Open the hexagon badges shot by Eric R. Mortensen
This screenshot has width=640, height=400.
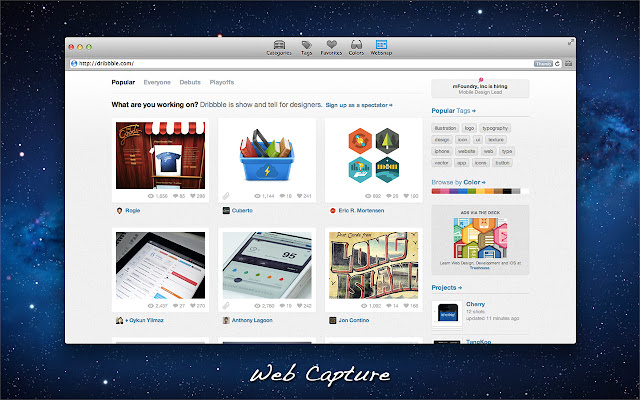[373, 155]
